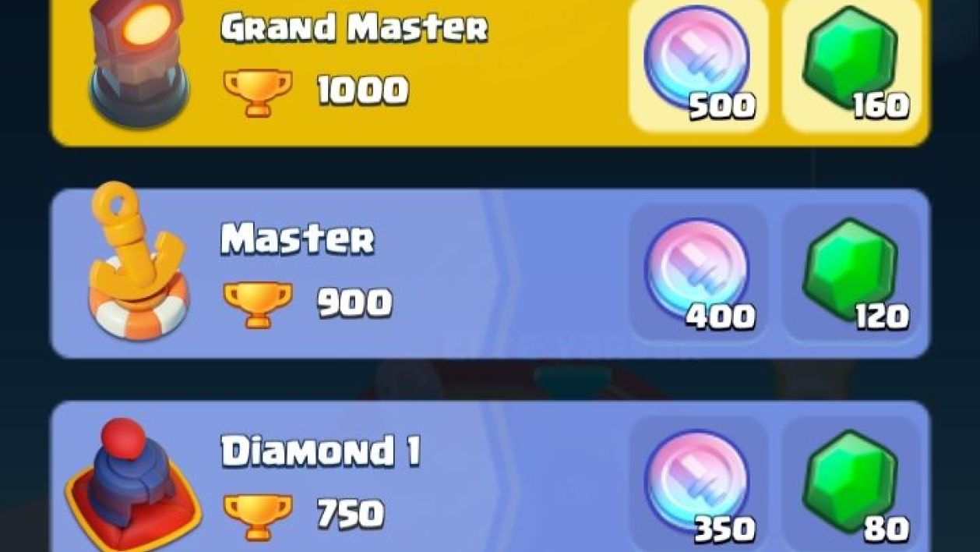The width and height of the screenshot is (980, 552).
Task: Select the Grand Master trophy icon
Action: point(258,92)
